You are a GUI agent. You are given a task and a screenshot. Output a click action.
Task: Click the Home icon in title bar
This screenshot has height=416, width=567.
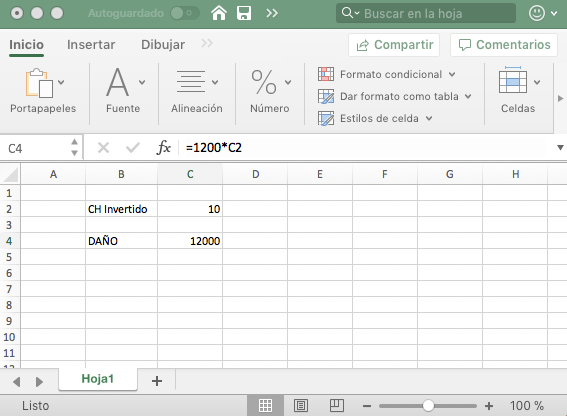pos(219,13)
